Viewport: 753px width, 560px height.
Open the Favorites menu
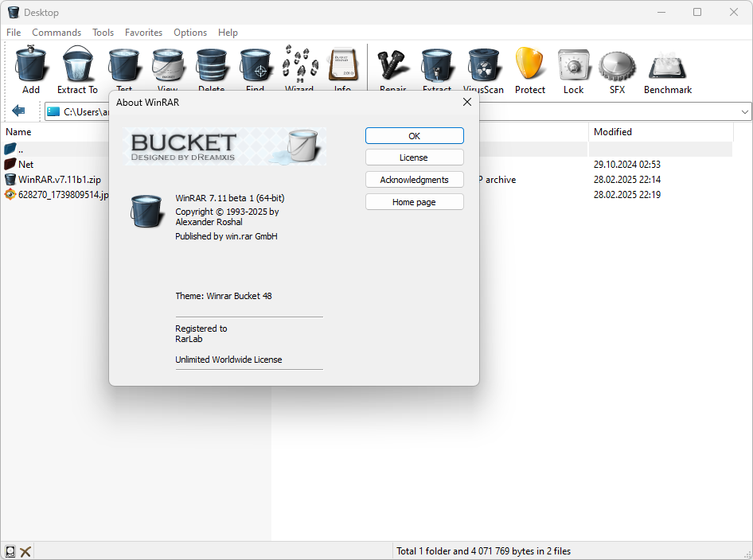(x=143, y=32)
